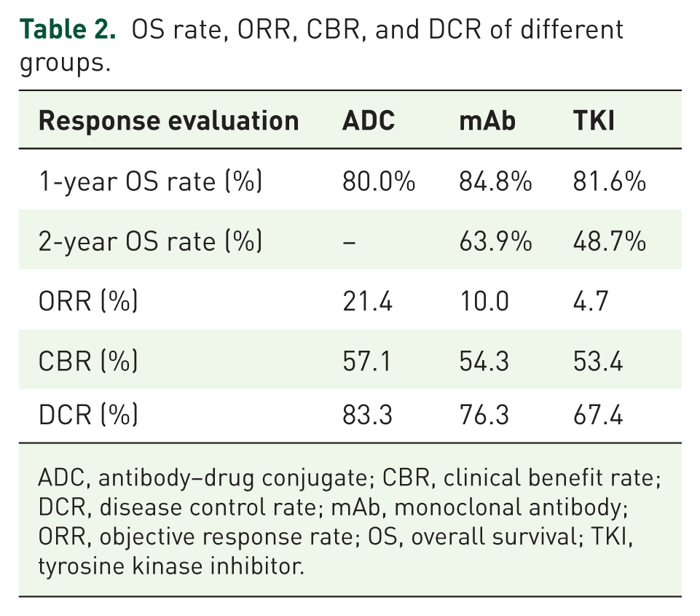The image size is (700, 616).
Task: Select the 2-year OS rate row label
Action: point(150,242)
